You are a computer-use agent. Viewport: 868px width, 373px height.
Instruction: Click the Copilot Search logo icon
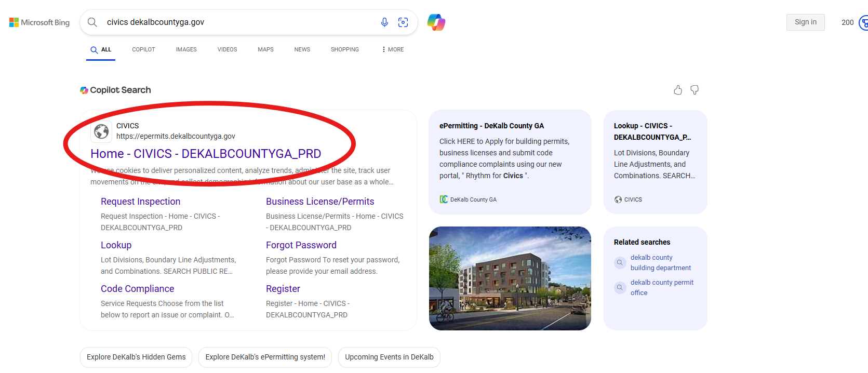coord(84,90)
